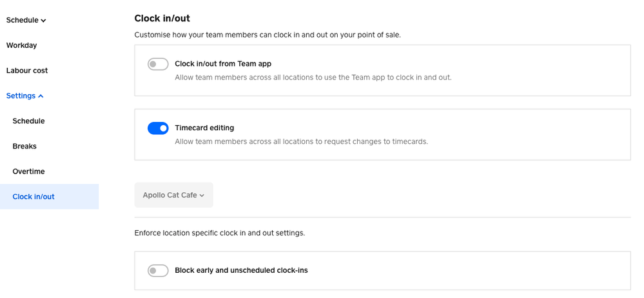Image resolution: width=644 pixels, height=298 pixels.
Task: Click the Settings label in the sidebar
Action: 21,96
